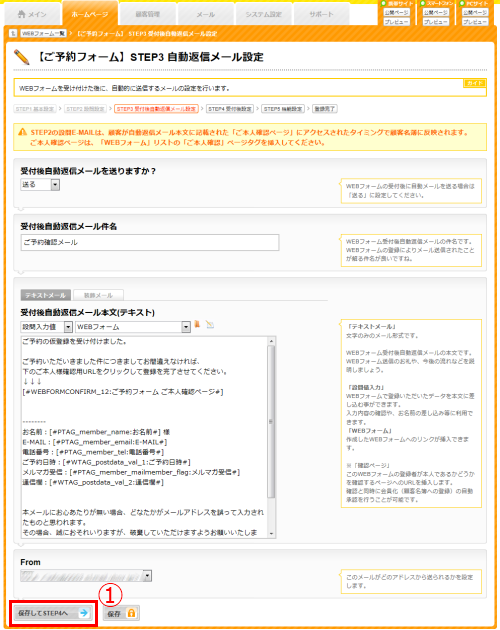The height and width of the screenshot is (630, 500).
Task: Go to STEP4 受付後設定 step
Action: [230, 109]
